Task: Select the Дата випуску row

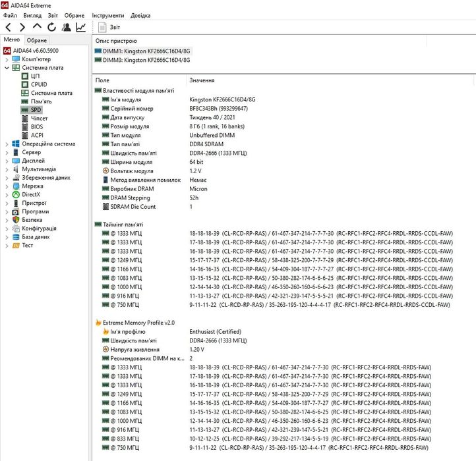Action: coord(169,117)
